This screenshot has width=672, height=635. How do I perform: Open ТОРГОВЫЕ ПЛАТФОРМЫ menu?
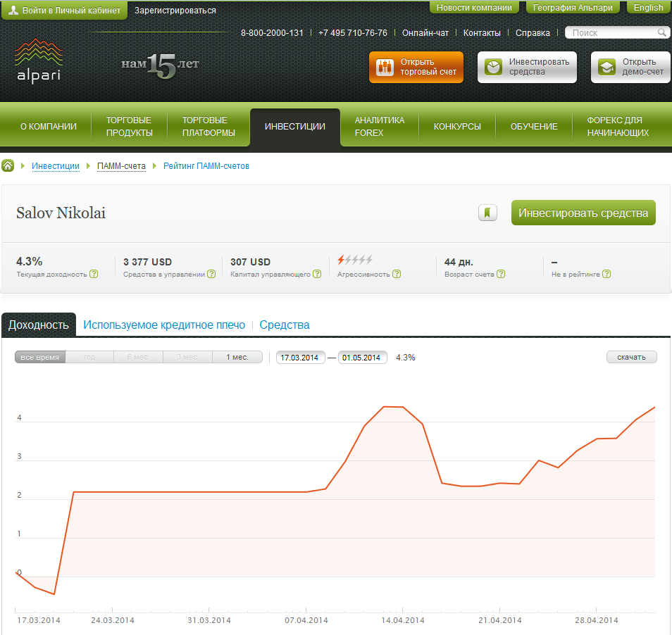coord(209,126)
